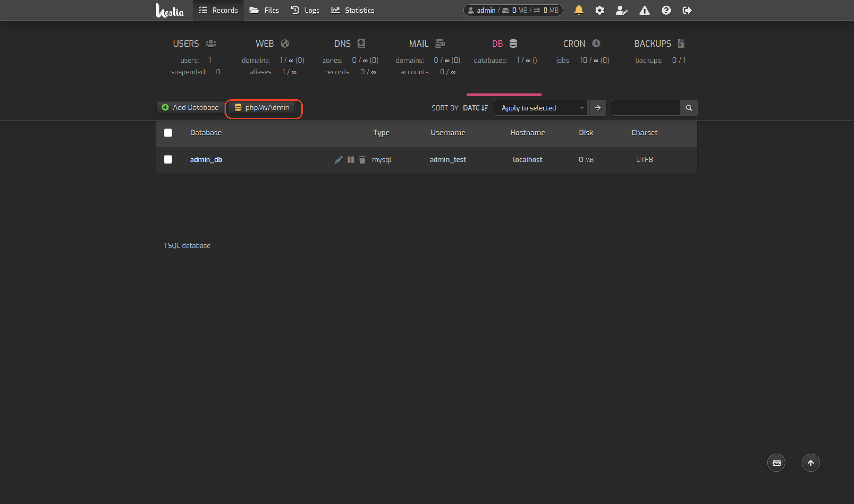This screenshot has width=854, height=504.
Task: Open the Logs menu
Action: click(x=305, y=10)
